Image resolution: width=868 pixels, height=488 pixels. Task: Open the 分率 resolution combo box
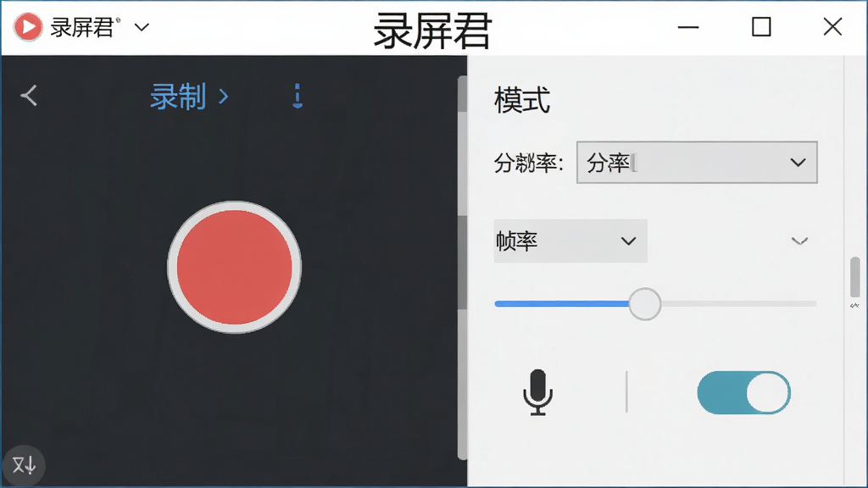coord(697,162)
